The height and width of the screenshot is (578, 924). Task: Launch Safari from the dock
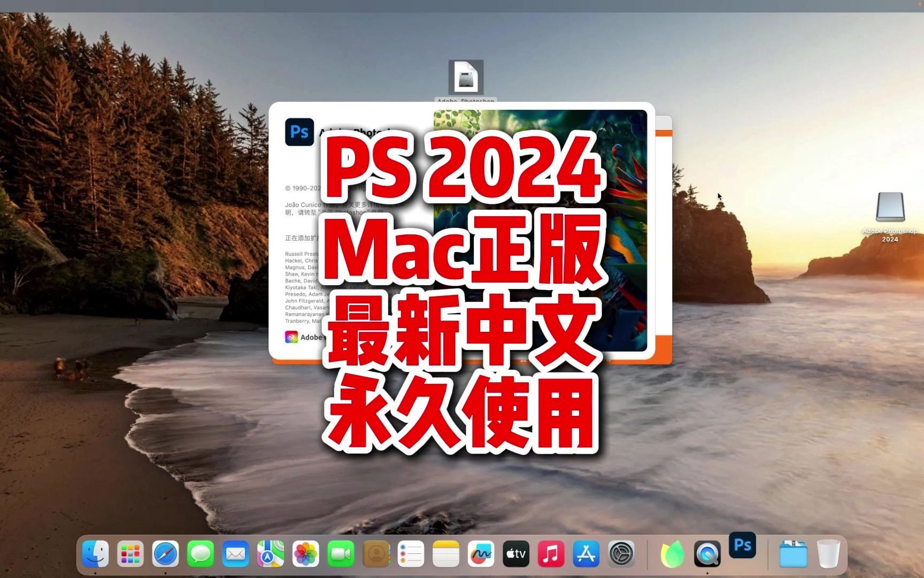(x=166, y=554)
